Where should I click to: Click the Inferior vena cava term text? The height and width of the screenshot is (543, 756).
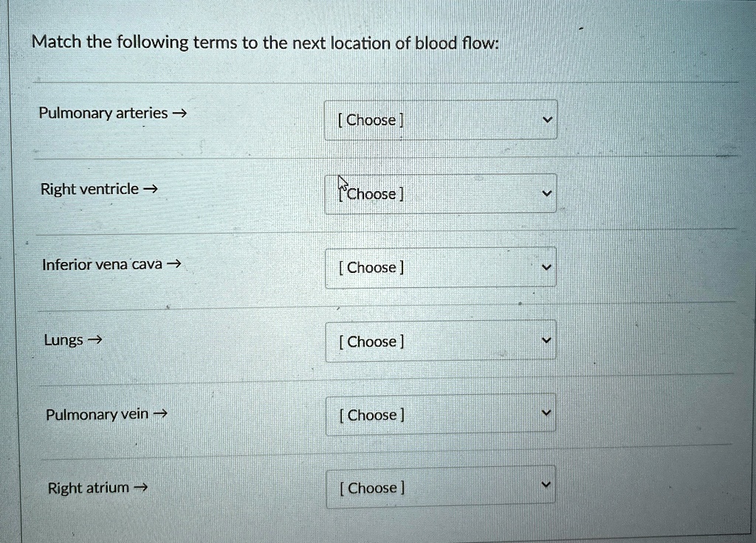[103, 263]
